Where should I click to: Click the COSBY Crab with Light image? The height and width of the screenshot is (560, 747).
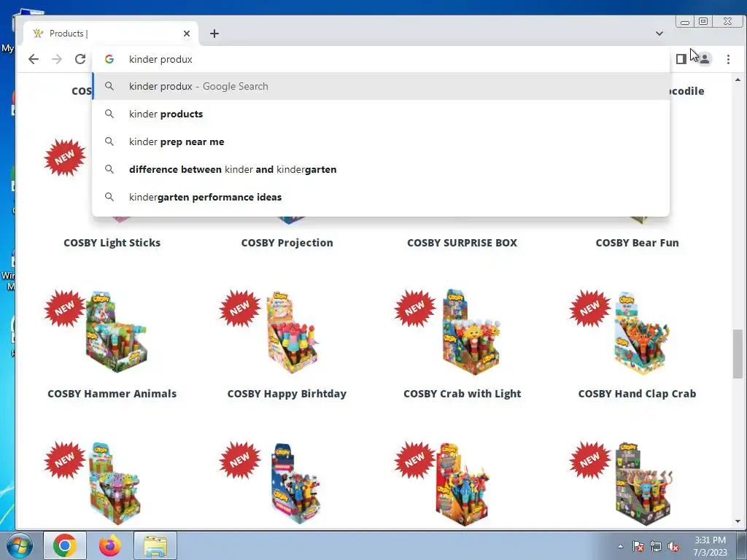click(471, 332)
